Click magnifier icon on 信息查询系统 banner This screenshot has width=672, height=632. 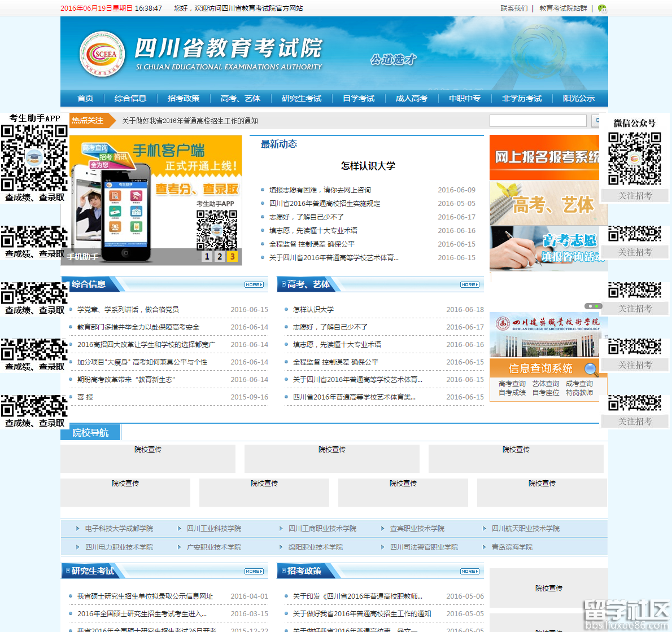pyautogui.click(x=591, y=369)
